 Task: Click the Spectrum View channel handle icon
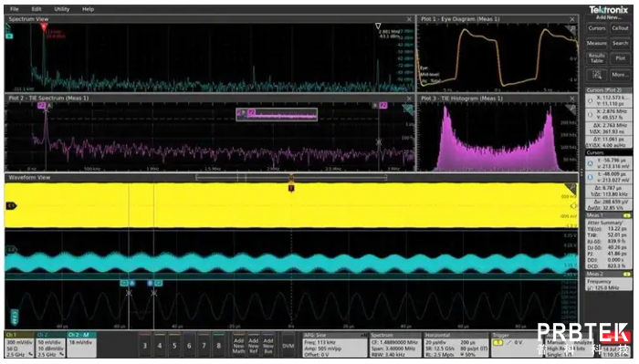9,36
